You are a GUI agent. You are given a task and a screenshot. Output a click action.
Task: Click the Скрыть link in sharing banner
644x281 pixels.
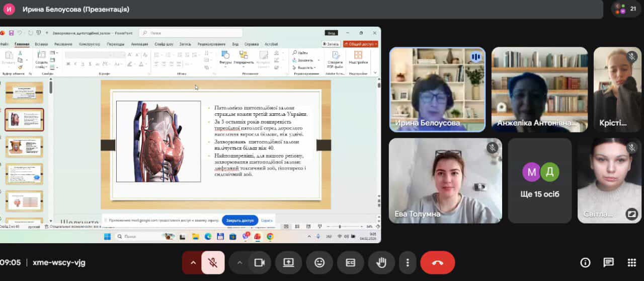[x=267, y=221]
